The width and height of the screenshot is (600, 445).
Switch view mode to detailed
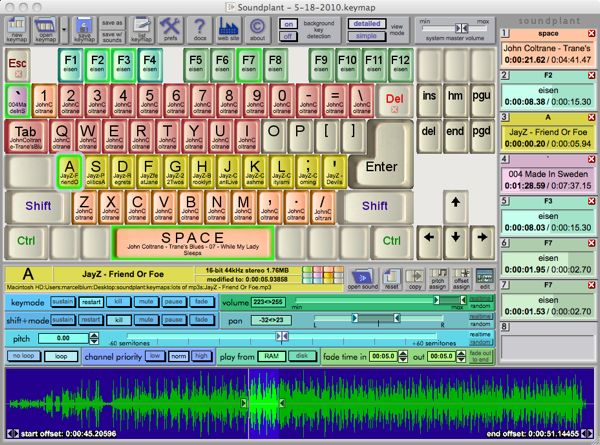pyautogui.click(x=367, y=24)
